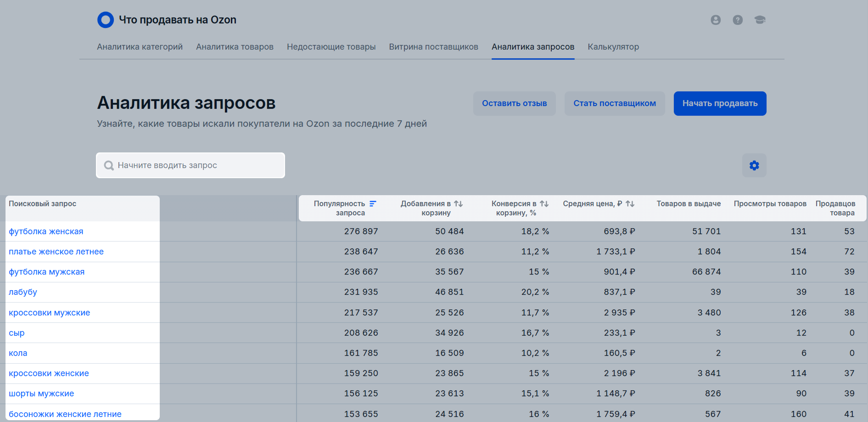868x422 pixels.
Task: Click products count 51 701
Action: click(x=706, y=231)
